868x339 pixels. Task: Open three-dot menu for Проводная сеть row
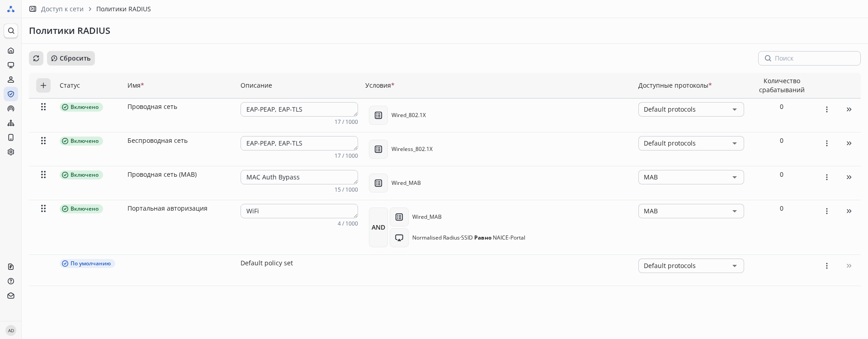click(x=826, y=109)
